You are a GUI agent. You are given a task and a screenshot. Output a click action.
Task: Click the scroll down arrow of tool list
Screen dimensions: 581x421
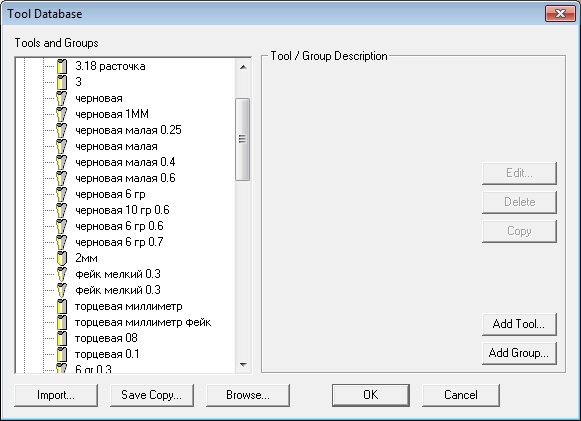pyautogui.click(x=243, y=365)
